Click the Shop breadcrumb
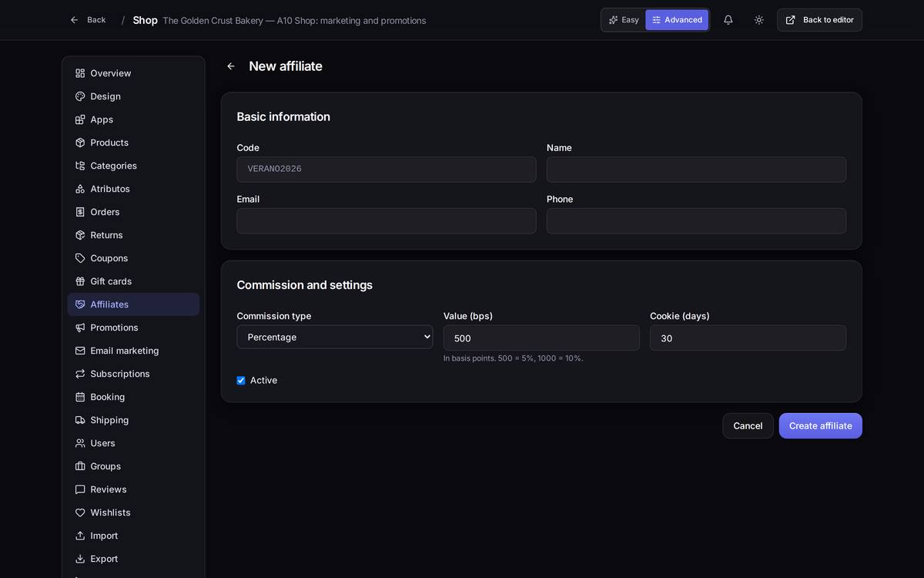Image resolution: width=924 pixels, height=578 pixels. [145, 20]
